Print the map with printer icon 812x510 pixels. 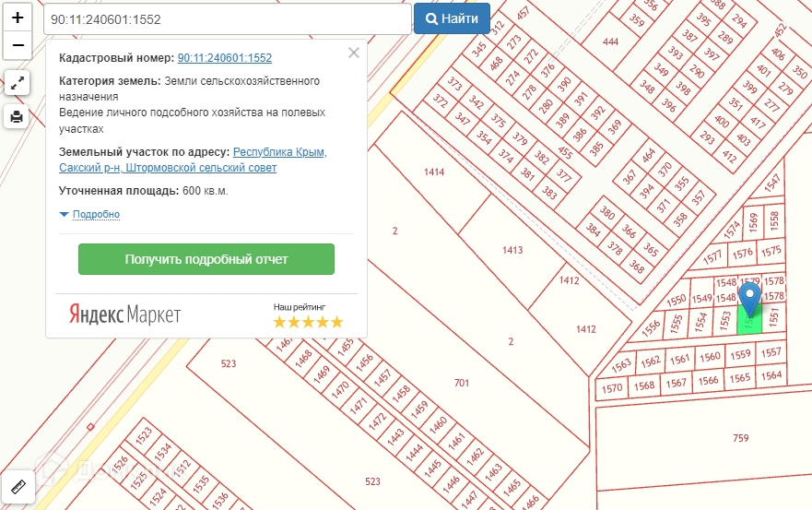click(x=18, y=116)
